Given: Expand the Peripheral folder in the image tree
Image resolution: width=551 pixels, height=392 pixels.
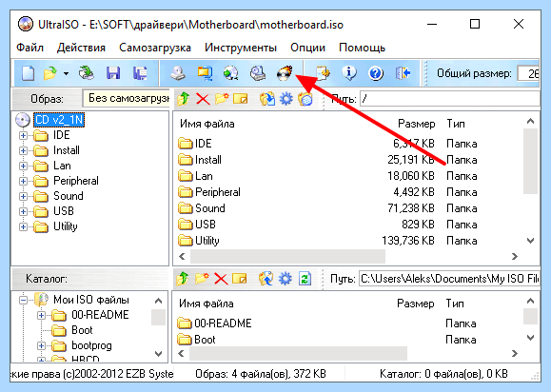Looking at the screenshot, I should [23, 181].
